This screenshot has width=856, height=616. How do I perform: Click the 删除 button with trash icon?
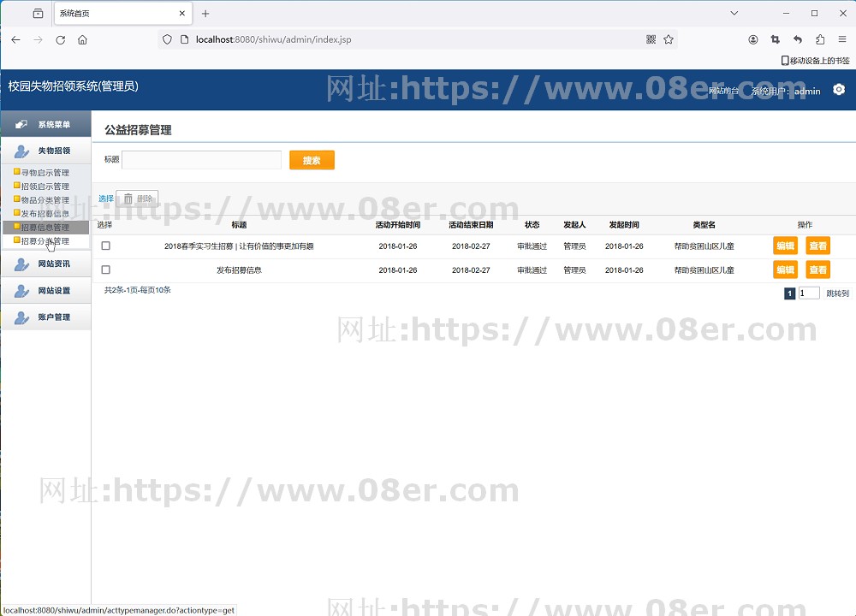point(138,198)
